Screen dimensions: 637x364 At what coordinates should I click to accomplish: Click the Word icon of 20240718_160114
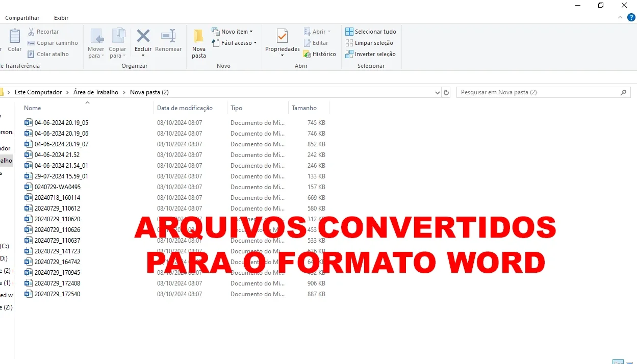pyautogui.click(x=29, y=198)
